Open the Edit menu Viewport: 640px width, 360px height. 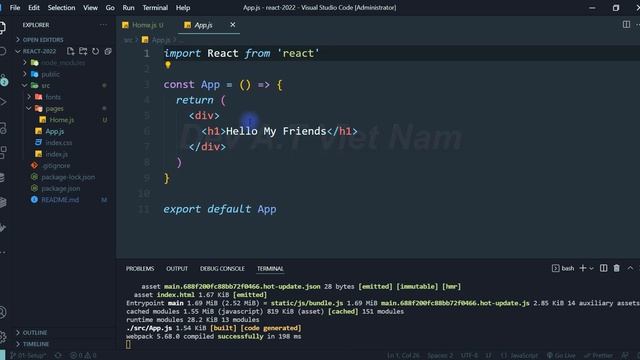coord(34,8)
